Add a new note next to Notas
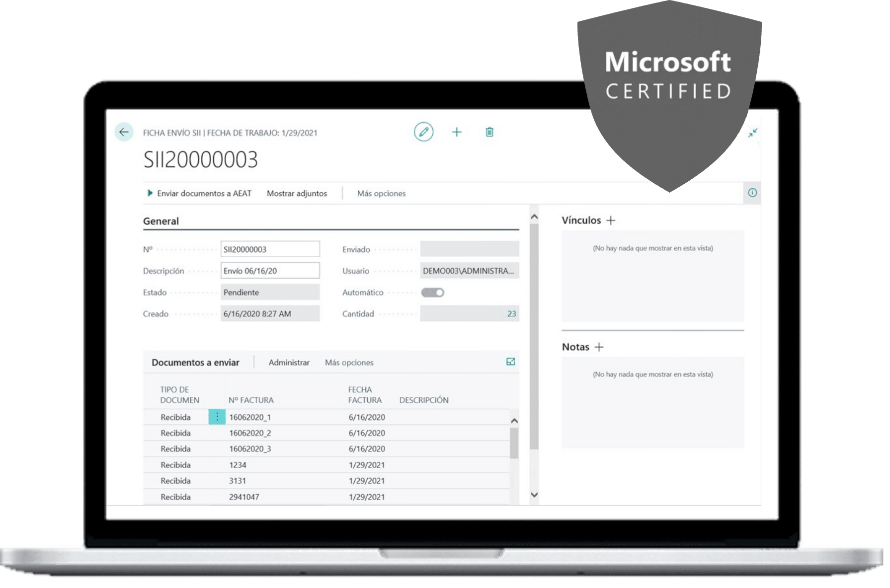The image size is (890, 588). pyautogui.click(x=599, y=347)
